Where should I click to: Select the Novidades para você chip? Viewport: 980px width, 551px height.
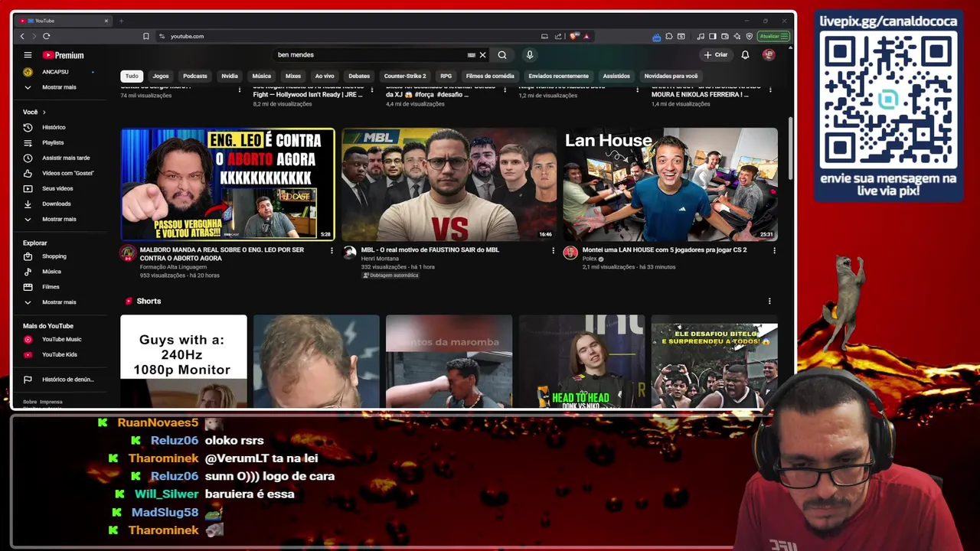pos(671,76)
